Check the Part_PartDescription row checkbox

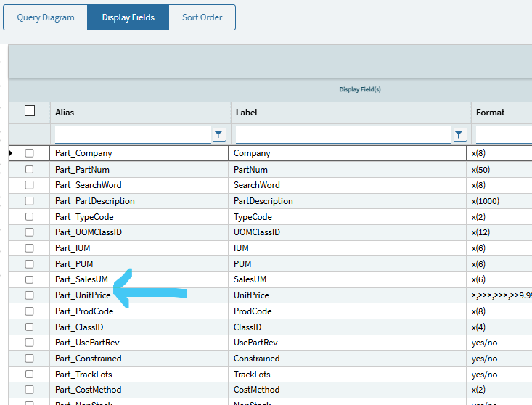click(30, 201)
